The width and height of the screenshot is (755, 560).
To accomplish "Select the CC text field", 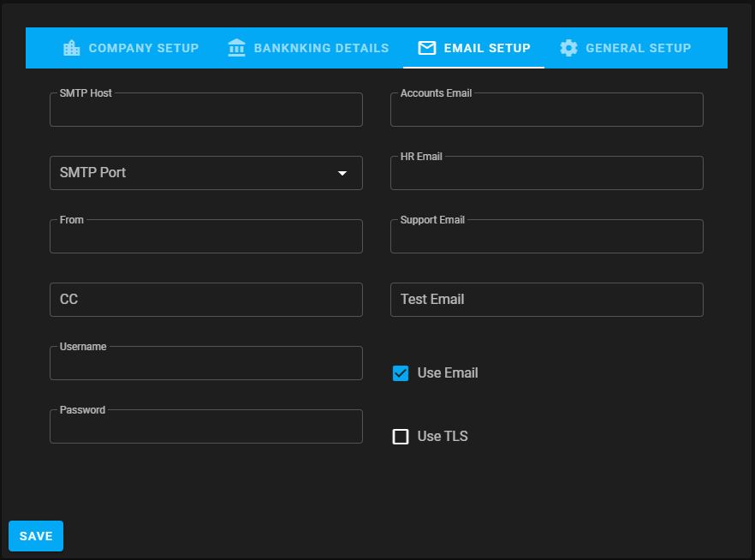I will 205,300.
